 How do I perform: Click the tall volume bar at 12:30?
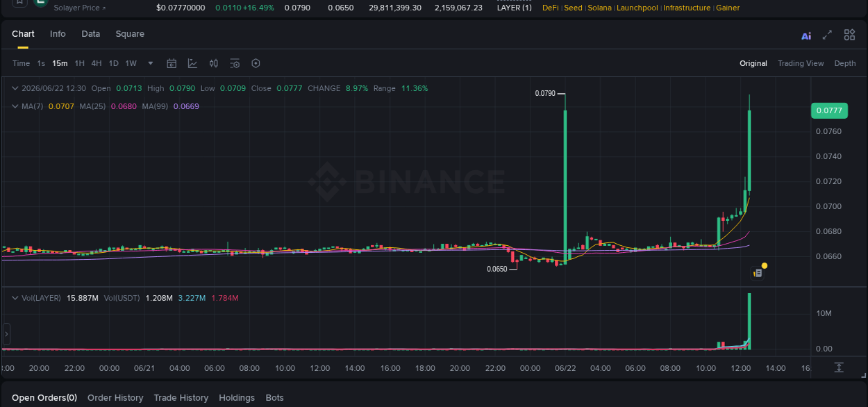click(x=749, y=320)
